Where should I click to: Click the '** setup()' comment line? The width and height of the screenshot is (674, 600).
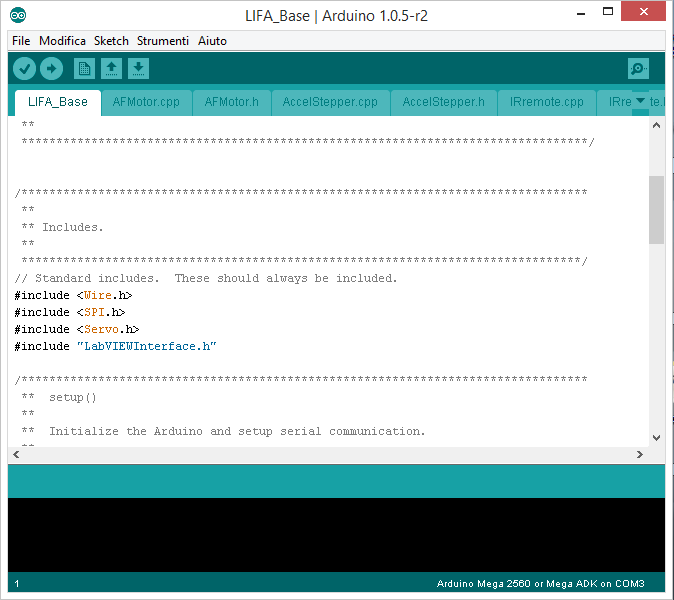pyautogui.click(x=59, y=397)
